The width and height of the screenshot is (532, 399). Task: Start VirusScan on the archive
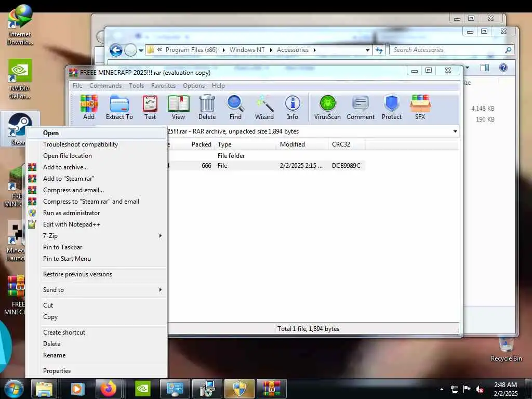tap(327, 107)
